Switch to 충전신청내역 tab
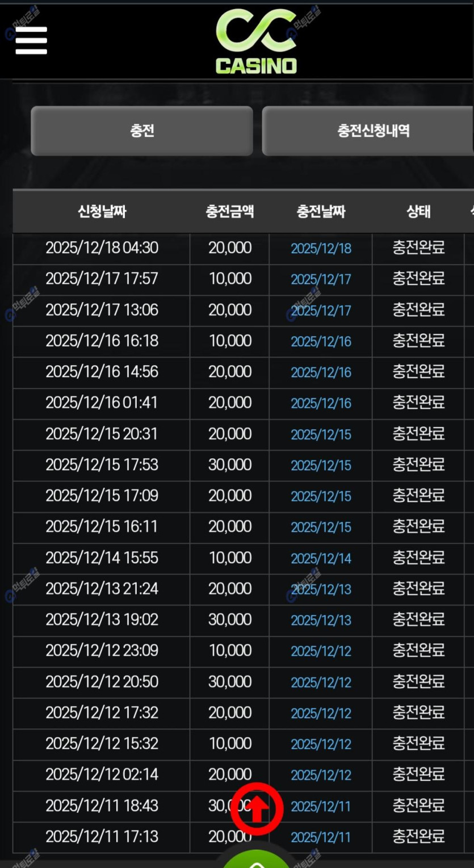 372,131
